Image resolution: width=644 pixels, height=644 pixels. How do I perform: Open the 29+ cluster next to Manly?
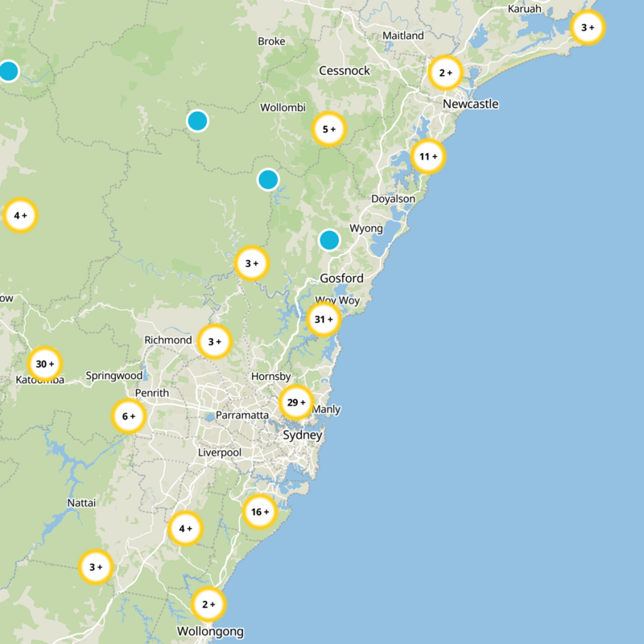point(296,402)
